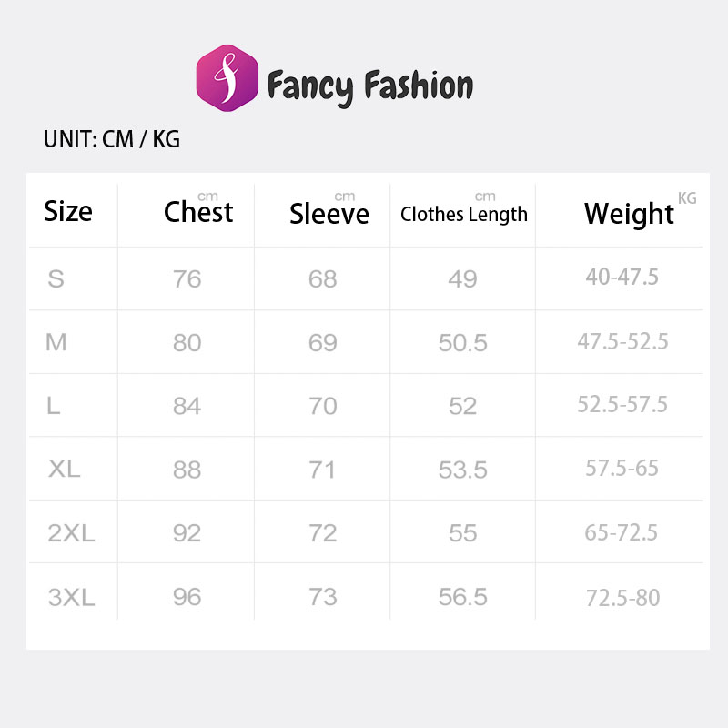Click the weight range 72.5-80
Viewport: 728px width, 728px height.
pyautogui.click(x=622, y=598)
